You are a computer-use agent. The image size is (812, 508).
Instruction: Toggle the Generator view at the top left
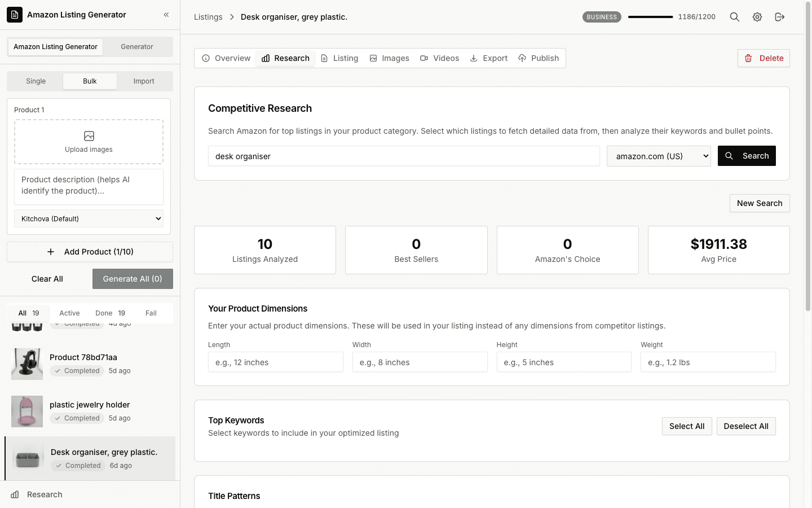pos(136,47)
